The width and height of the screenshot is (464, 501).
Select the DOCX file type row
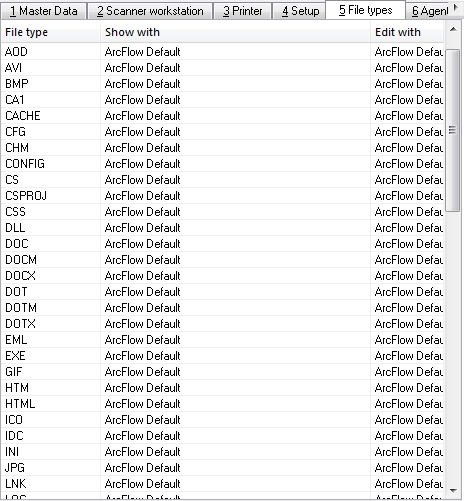pyautogui.click(x=222, y=276)
